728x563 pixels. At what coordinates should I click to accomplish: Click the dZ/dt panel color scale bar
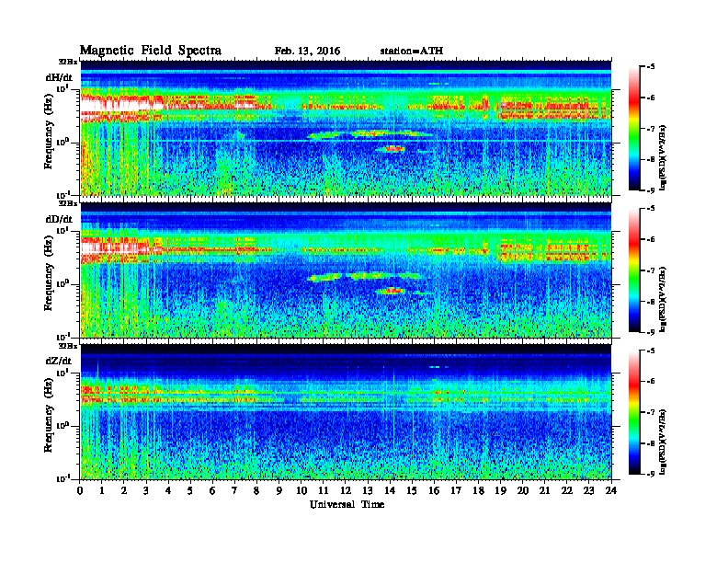click(x=634, y=412)
